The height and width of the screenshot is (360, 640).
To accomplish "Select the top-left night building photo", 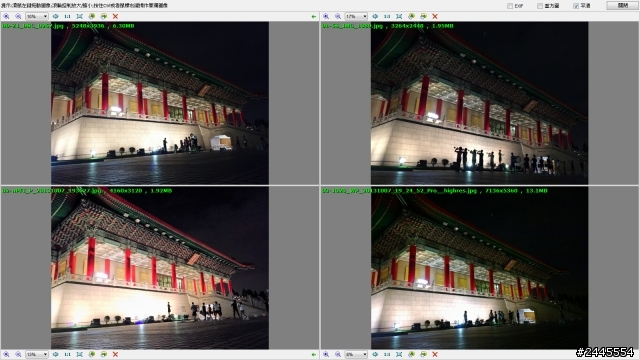I will (160, 103).
